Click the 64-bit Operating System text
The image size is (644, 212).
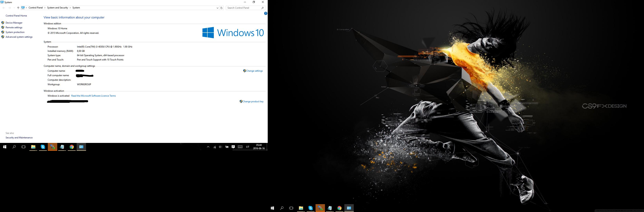pos(101,56)
